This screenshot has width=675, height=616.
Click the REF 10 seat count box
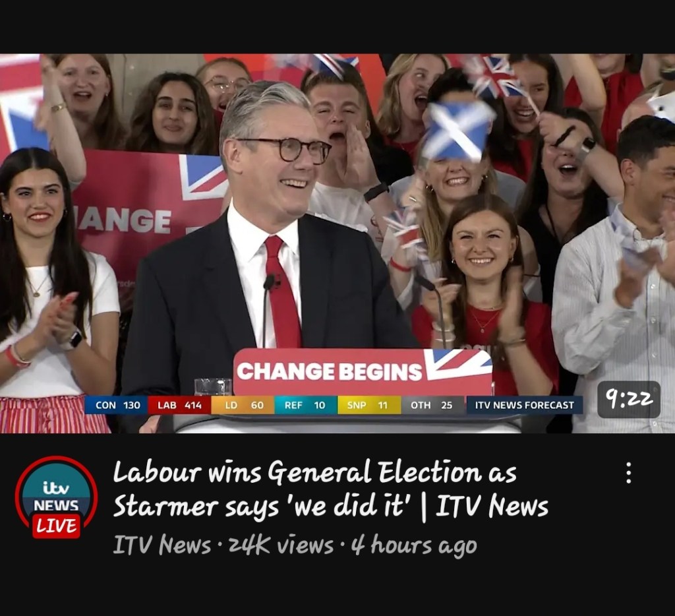pyautogui.click(x=306, y=405)
